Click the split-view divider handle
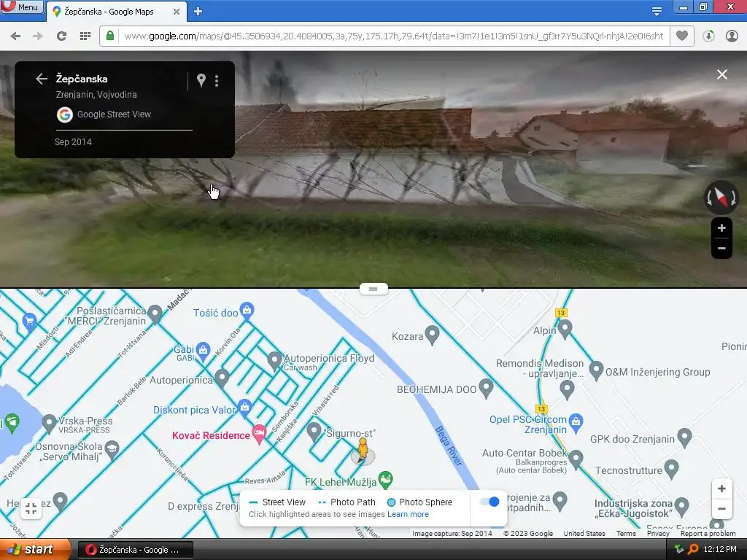The height and width of the screenshot is (560, 747). 373,289
